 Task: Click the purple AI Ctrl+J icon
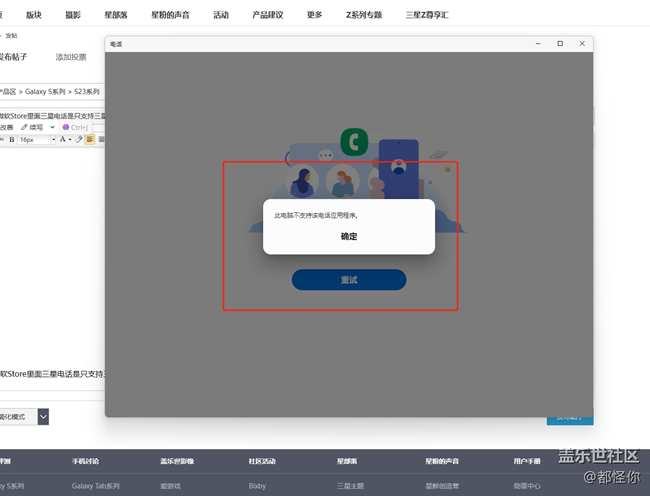pos(66,127)
